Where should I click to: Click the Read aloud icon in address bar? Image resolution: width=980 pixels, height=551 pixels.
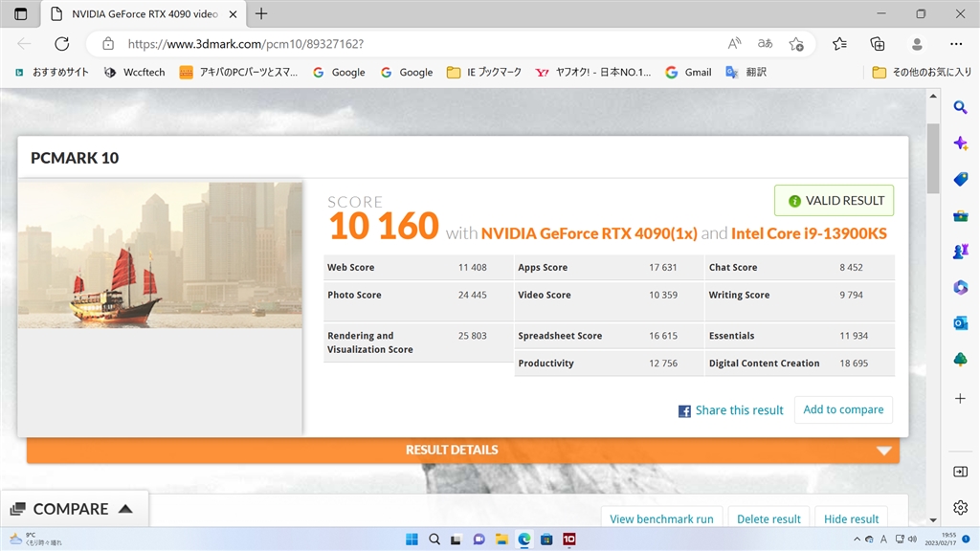[x=734, y=44]
